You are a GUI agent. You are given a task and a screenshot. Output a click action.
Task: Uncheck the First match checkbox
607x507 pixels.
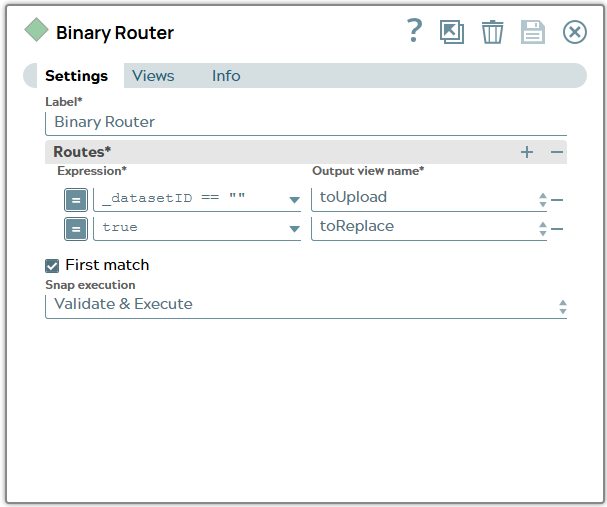click(52, 265)
